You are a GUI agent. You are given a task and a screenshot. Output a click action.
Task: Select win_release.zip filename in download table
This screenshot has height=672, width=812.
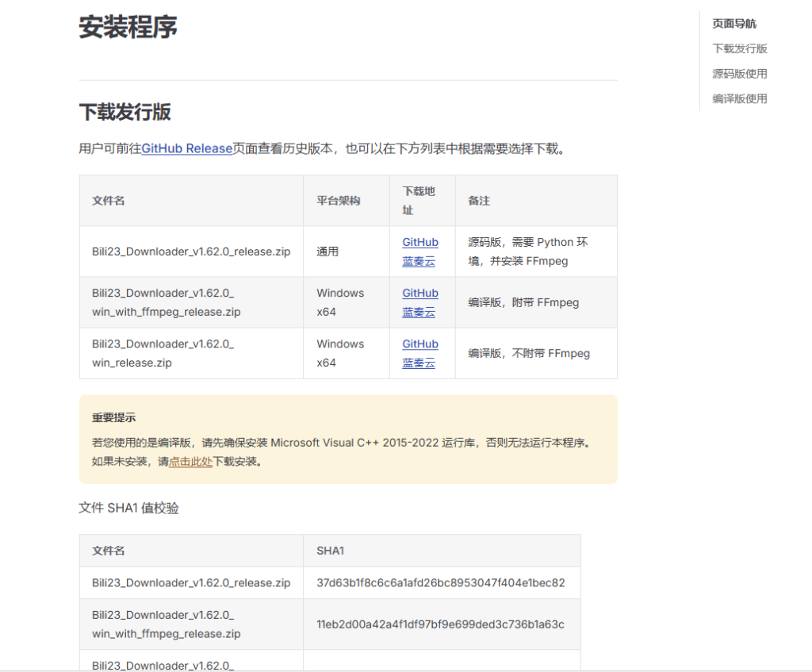(163, 353)
